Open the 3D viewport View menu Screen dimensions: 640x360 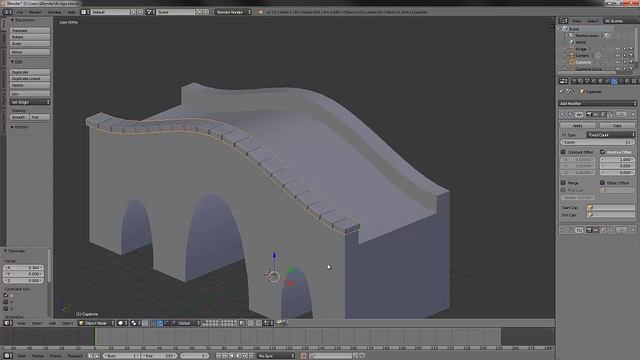pos(21,323)
